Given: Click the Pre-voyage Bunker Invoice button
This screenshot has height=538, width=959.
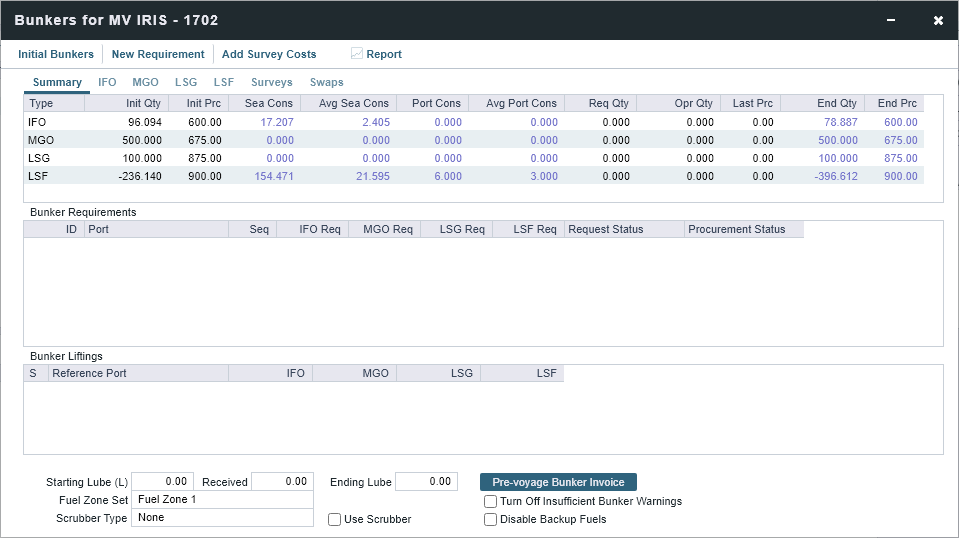Looking at the screenshot, I should (x=558, y=482).
